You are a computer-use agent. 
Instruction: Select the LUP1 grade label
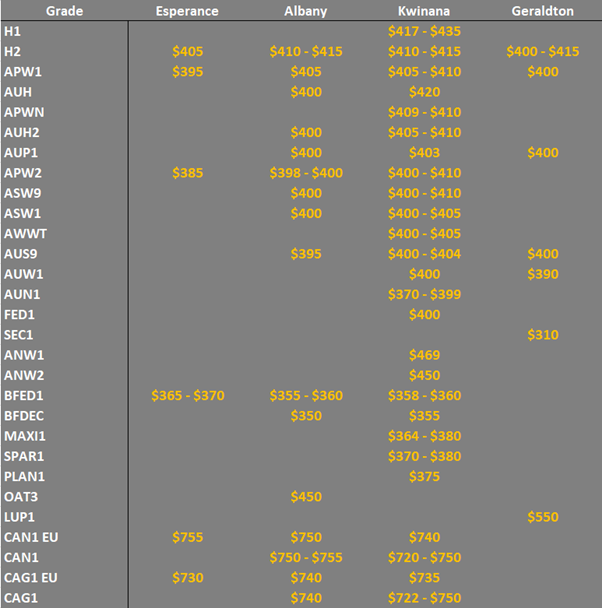coord(19,516)
